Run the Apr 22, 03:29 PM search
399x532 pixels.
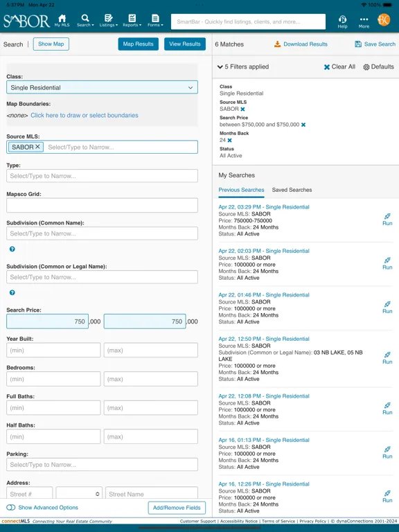pos(387,220)
